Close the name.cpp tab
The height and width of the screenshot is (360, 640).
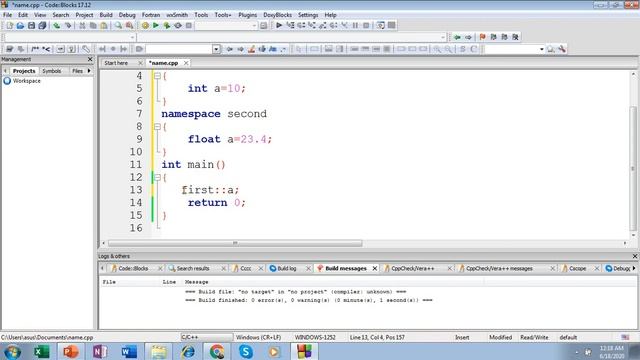[x=186, y=63]
